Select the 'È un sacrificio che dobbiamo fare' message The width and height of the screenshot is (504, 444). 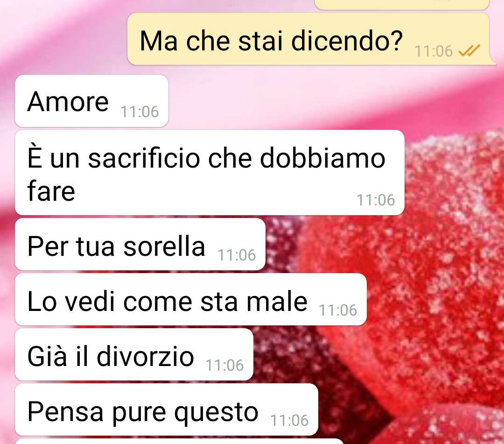(x=210, y=173)
